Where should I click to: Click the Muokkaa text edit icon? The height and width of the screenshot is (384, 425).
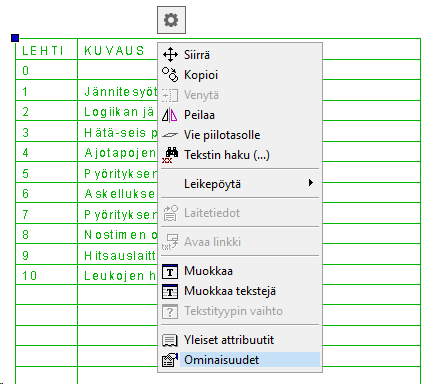point(170,271)
